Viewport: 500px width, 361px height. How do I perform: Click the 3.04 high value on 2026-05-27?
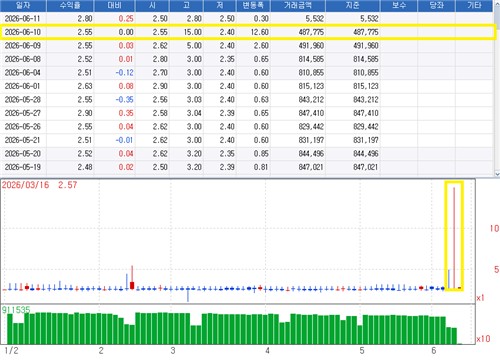click(194, 113)
